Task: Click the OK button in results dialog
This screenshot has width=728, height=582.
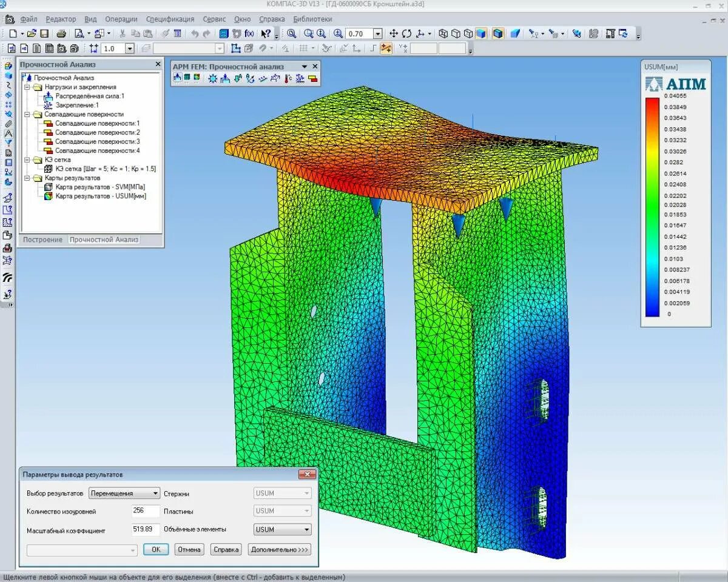Action: click(156, 549)
